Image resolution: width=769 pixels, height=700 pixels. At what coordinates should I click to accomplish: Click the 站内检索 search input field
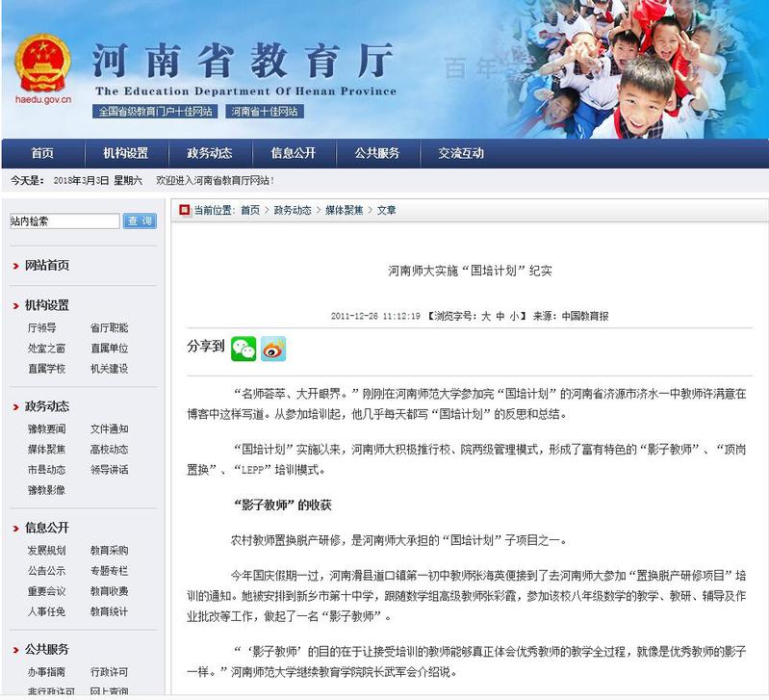point(64,221)
